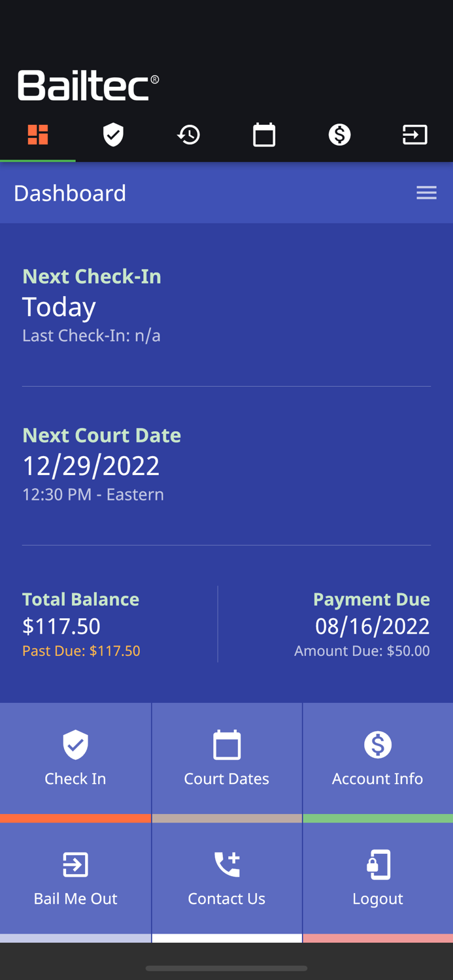Tap the shield check icon on Check In tile
This screenshot has width=453, height=980.
[75, 744]
